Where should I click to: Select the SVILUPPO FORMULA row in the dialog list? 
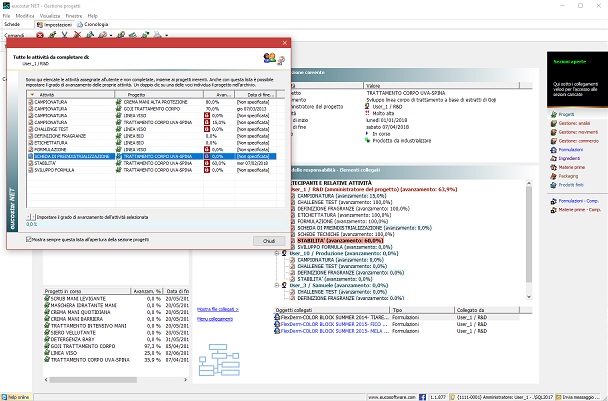click(x=152, y=170)
